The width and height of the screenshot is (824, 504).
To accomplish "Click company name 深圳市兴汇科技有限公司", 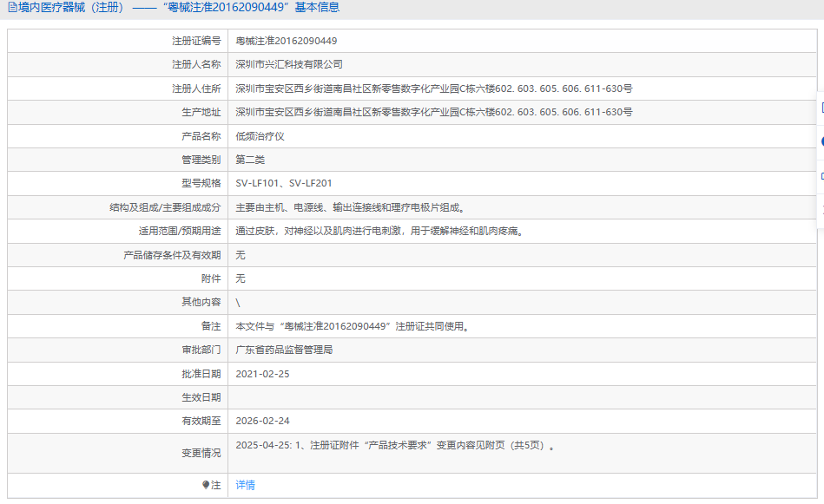I will pos(289,64).
